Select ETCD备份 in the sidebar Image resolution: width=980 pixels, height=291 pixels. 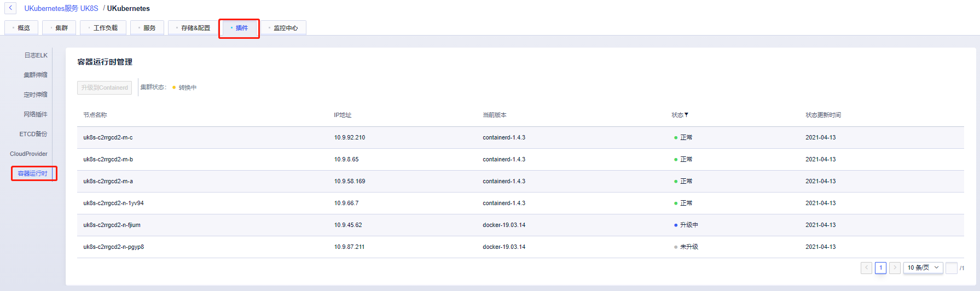tap(33, 134)
